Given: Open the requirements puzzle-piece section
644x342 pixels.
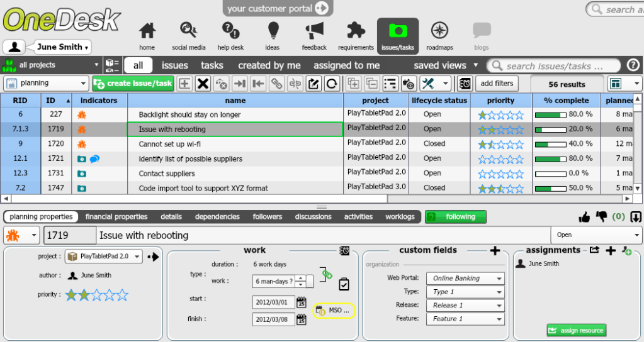Looking at the screenshot, I should point(356,36).
